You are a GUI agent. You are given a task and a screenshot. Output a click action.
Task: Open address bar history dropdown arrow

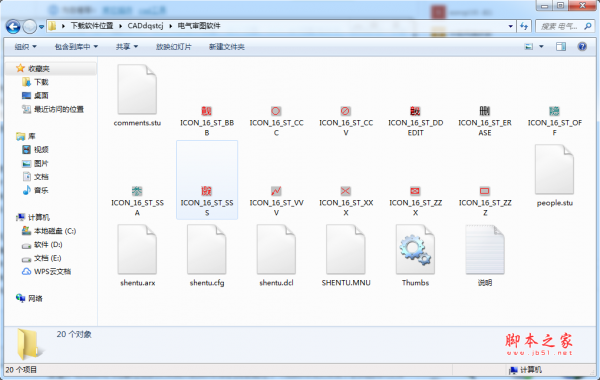pos(510,26)
